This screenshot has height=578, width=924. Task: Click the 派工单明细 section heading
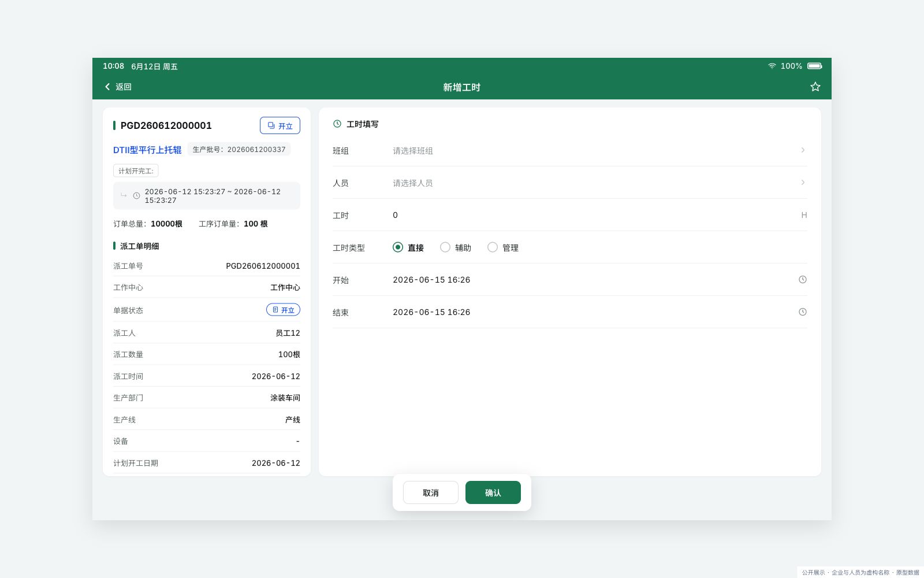click(x=139, y=246)
